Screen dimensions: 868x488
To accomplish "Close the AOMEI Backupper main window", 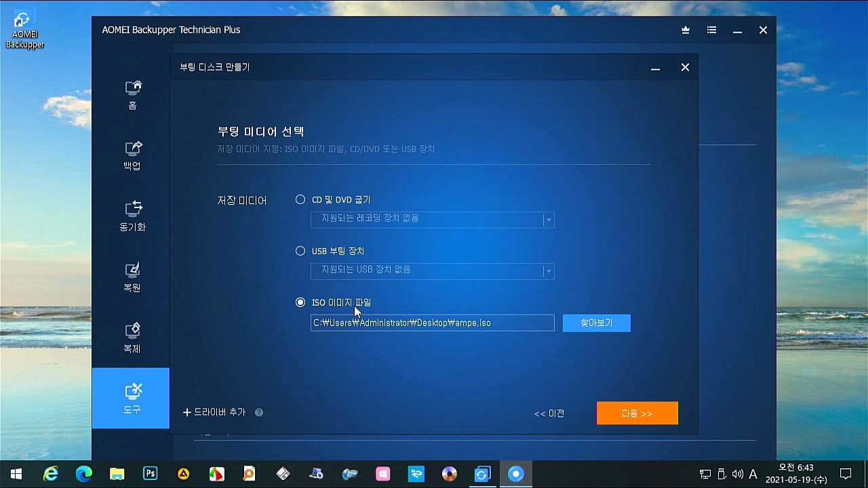I will [763, 30].
